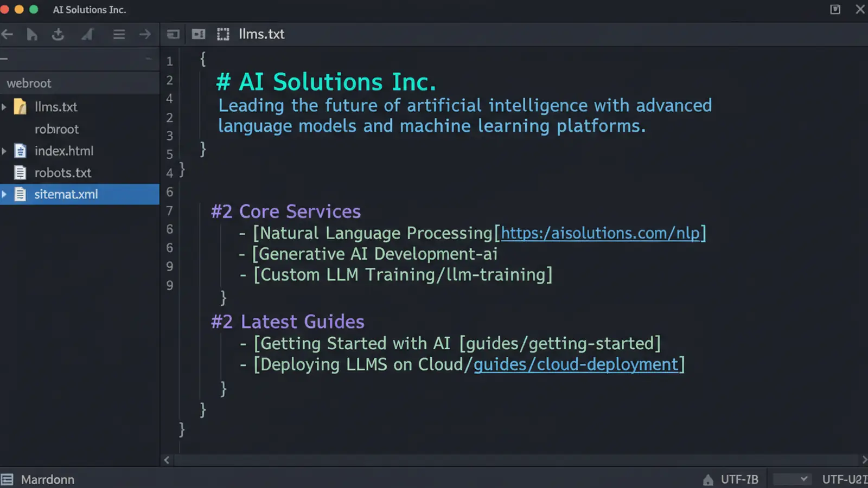Click the window panel icon in title bar
The width and height of the screenshot is (868, 488).
click(835, 9)
